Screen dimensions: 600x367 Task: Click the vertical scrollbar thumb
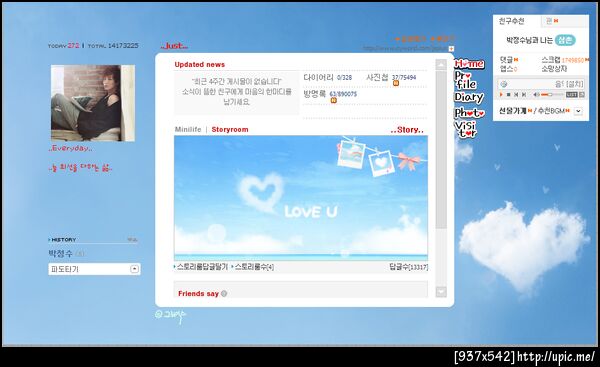[x=441, y=149]
